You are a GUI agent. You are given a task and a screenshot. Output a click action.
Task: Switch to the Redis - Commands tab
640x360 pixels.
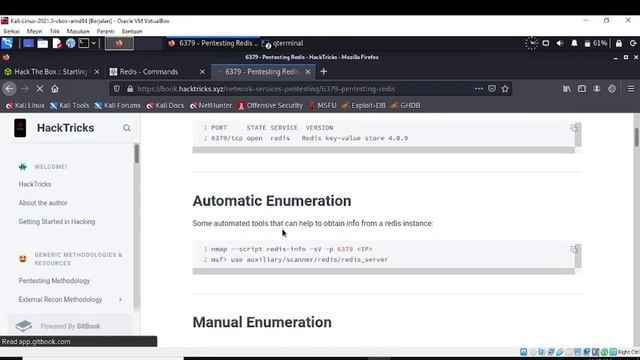pyautogui.click(x=149, y=72)
